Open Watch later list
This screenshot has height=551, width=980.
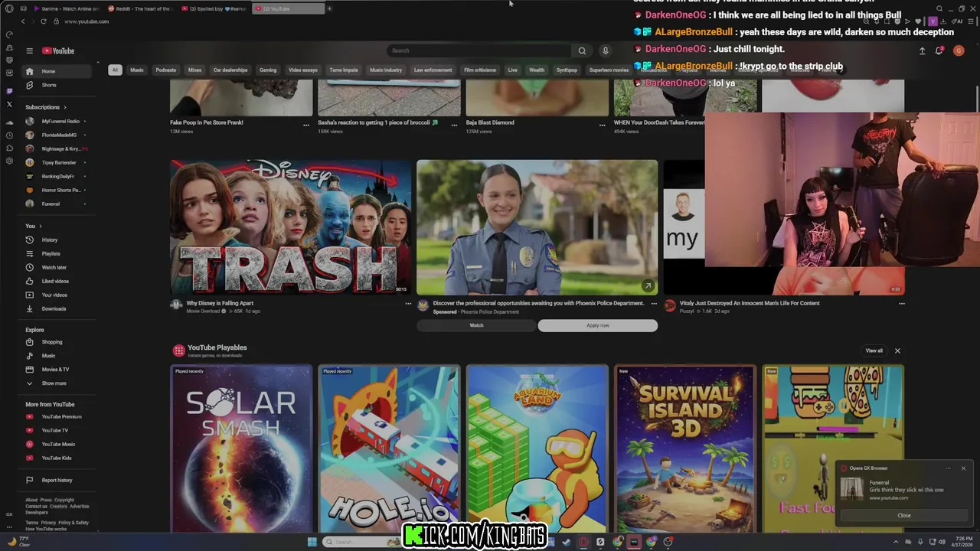pyautogui.click(x=57, y=267)
